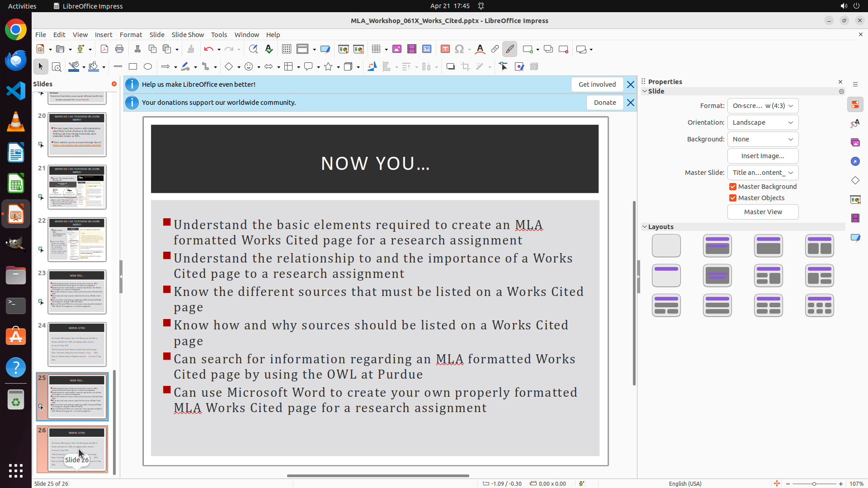Screen dimensions: 868x488
Task: Click the Insert Special Character icon
Action: (459, 49)
